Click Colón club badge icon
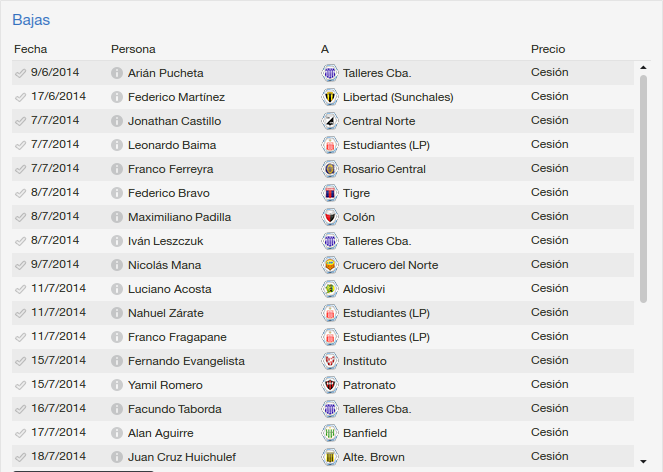Viewport: 663px width, 472px height. (330, 217)
